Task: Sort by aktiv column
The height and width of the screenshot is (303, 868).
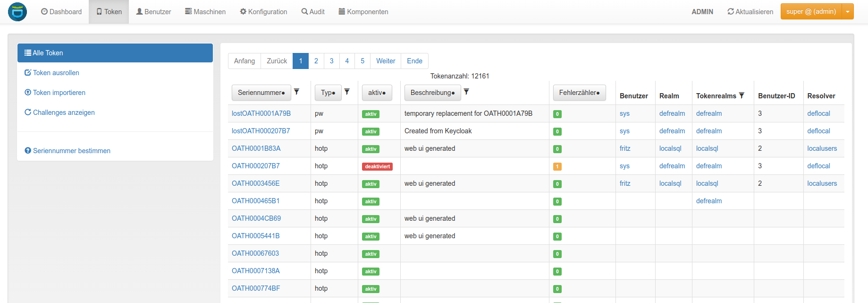Action: click(377, 93)
